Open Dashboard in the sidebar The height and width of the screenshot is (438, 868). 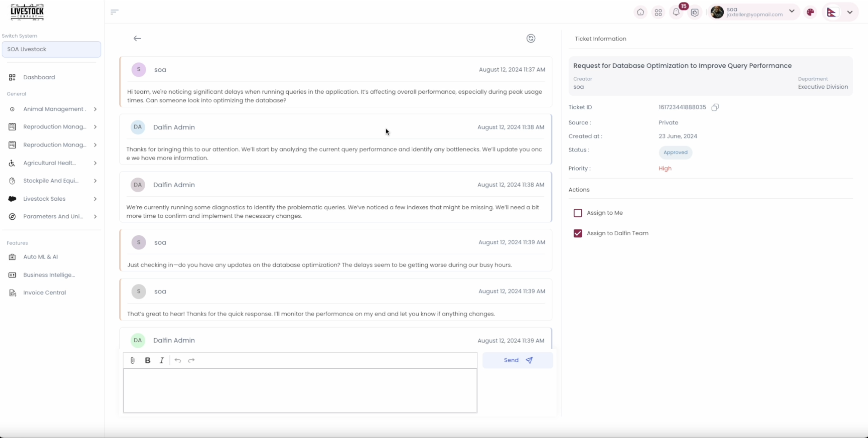[39, 77]
